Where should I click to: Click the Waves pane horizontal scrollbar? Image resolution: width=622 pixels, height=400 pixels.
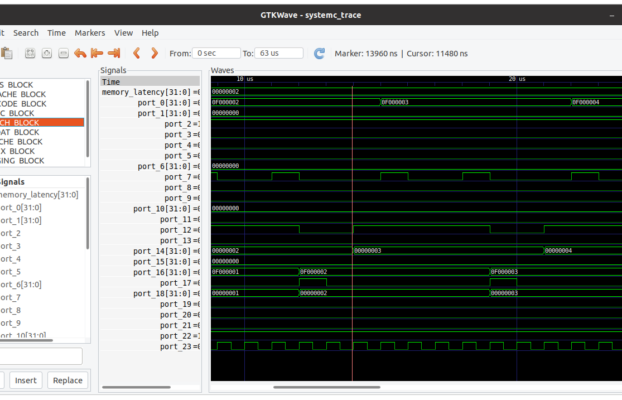327,387
